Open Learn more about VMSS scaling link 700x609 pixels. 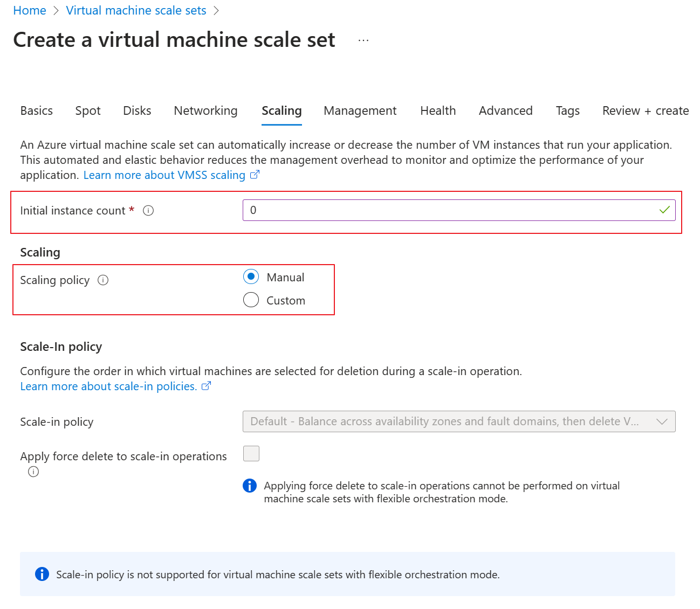(x=164, y=175)
